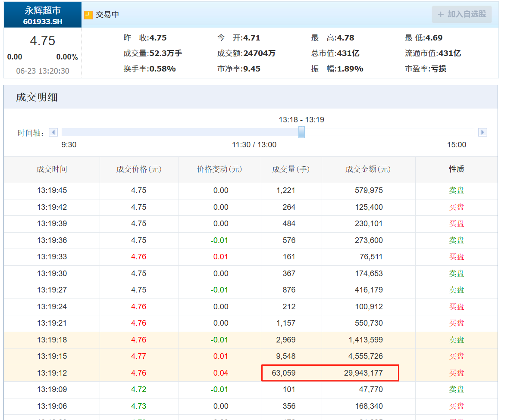Click the time axis track near 15:00
Screen dimensions: 517x420
click(457, 132)
